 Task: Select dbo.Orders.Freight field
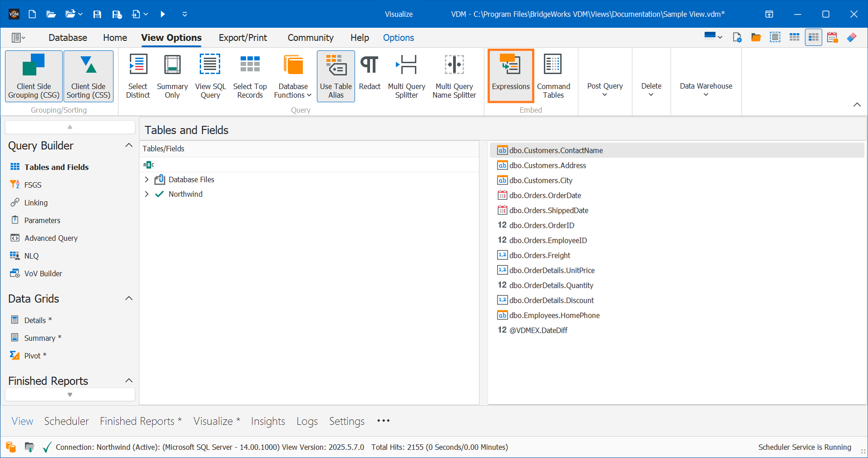[x=676, y=255]
